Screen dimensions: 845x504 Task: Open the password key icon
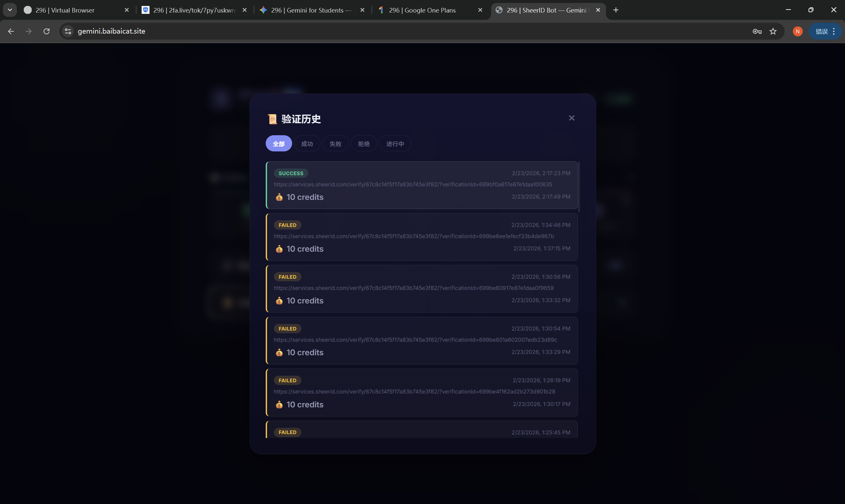tap(757, 31)
